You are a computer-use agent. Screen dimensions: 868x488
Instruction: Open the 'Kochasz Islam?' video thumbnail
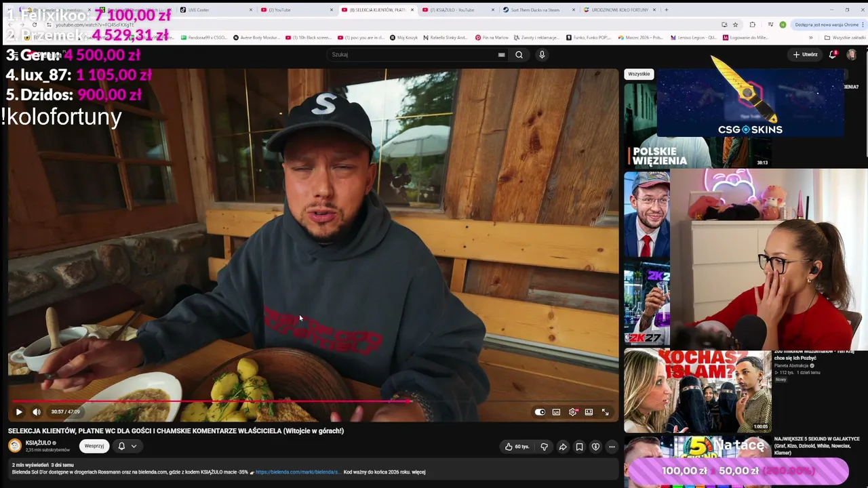698,391
